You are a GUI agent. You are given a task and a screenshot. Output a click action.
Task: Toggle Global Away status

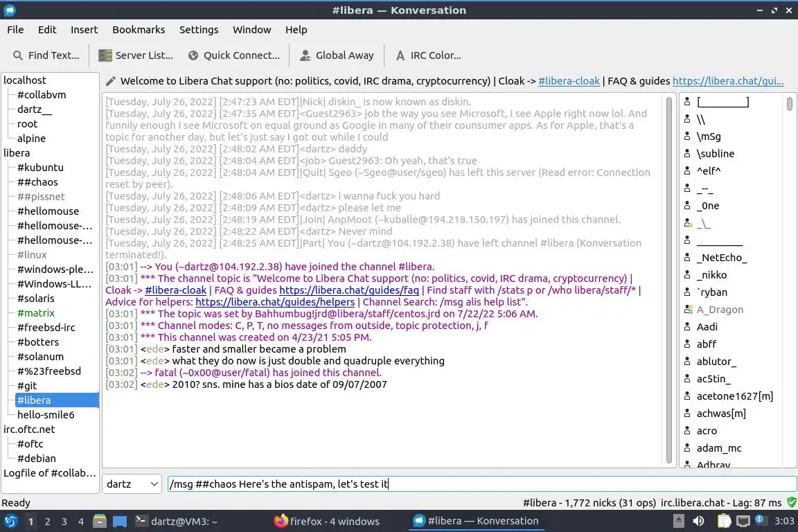[x=337, y=55]
